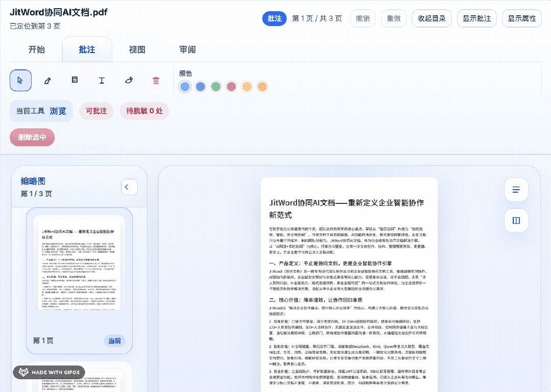Viewport: 551px width, 392px height.
Task: Pick the yellow color swatch
Action: click(x=247, y=87)
